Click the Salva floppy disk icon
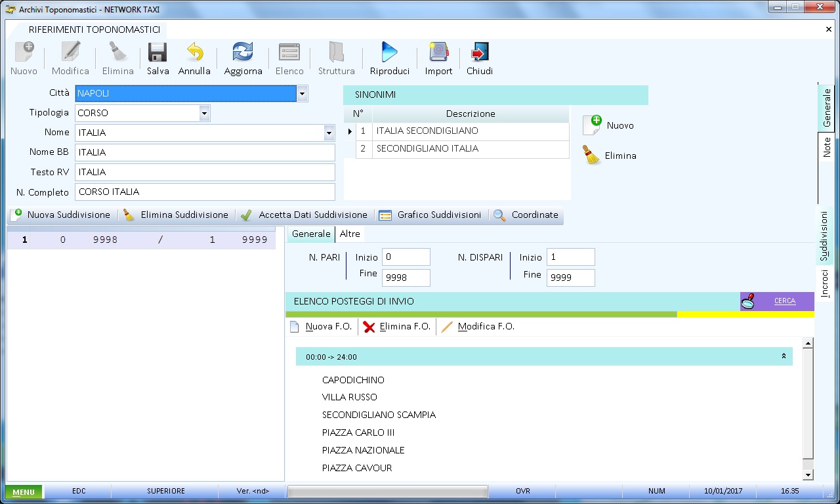This screenshot has width=840, height=504. 157,53
